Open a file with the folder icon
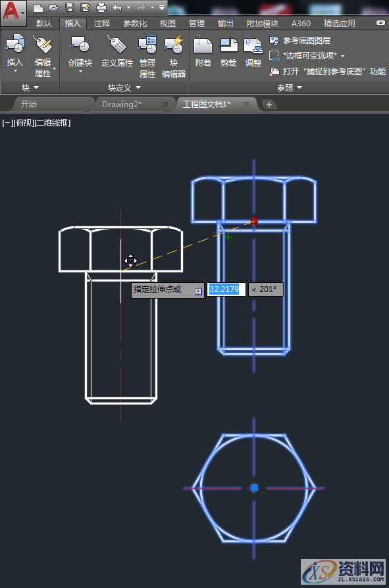The width and height of the screenshot is (389, 588). pos(53,7)
